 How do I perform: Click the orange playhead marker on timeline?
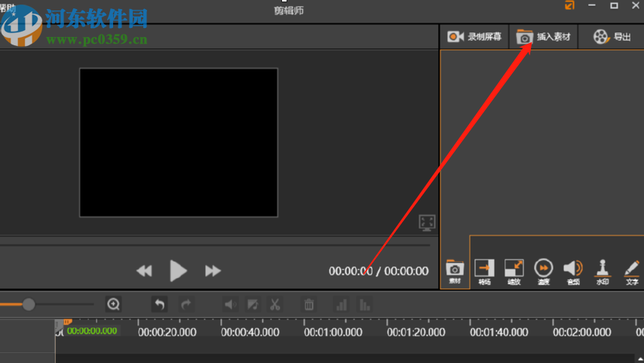[x=67, y=322]
